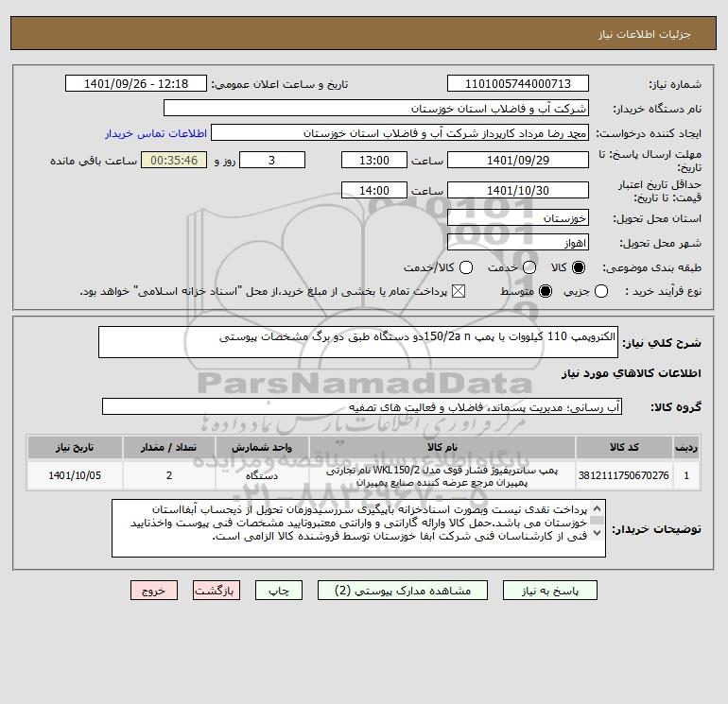Select the کالا radio button
728x704 pixels.
pyautogui.click(x=579, y=267)
